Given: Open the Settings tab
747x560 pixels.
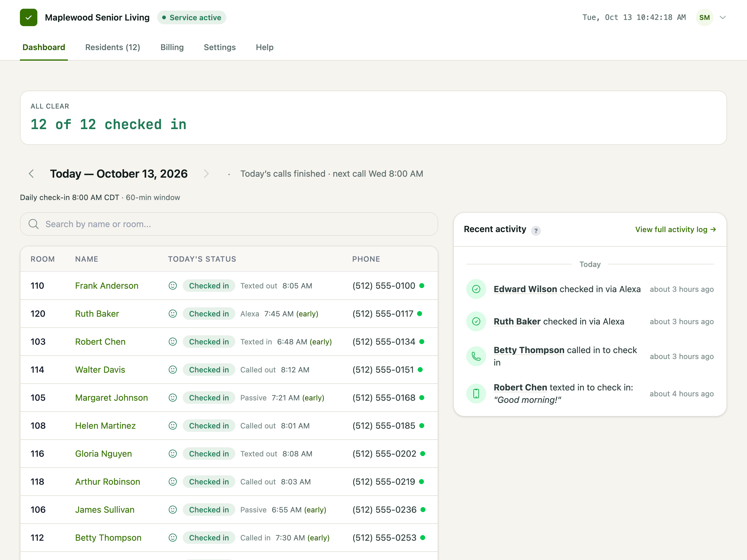Looking at the screenshot, I should (220, 47).
